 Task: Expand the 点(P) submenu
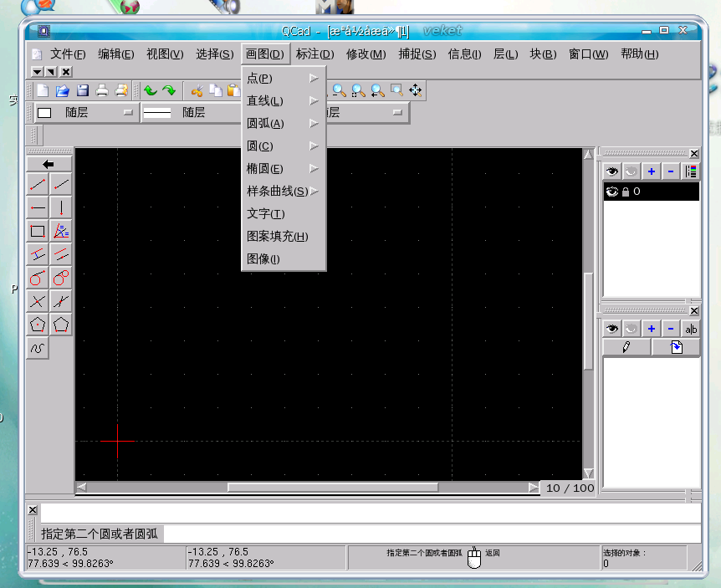point(284,78)
